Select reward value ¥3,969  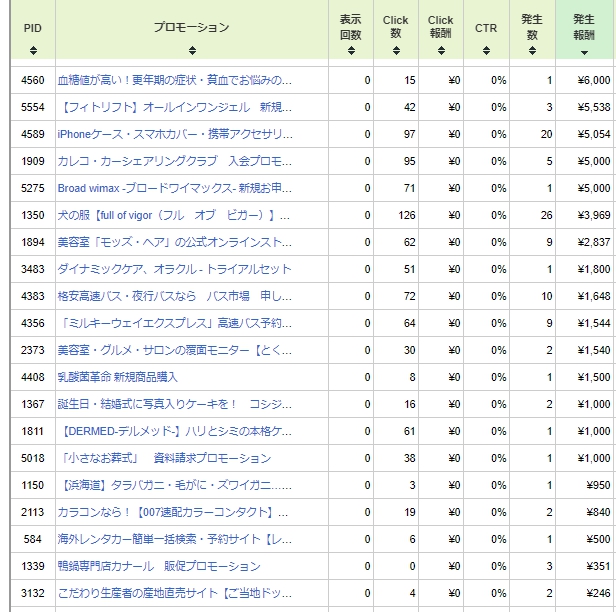tap(594, 215)
